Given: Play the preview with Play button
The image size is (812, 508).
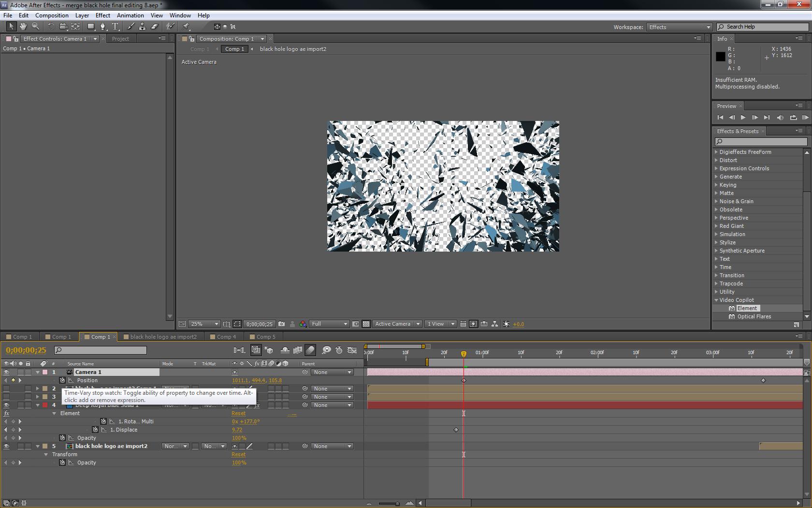Looking at the screenshot, I should [x=743, y=118].
